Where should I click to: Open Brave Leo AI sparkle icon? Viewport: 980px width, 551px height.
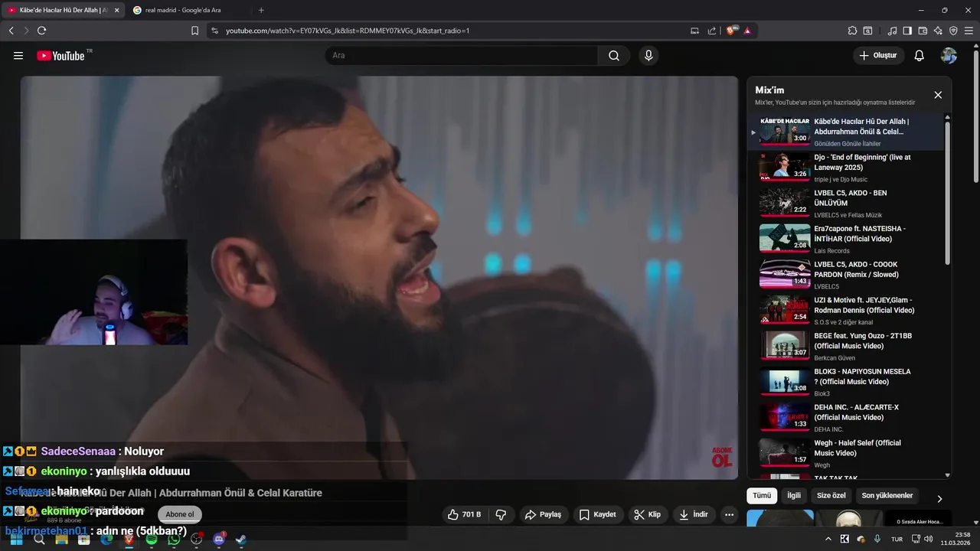click(x=938, y=31)
